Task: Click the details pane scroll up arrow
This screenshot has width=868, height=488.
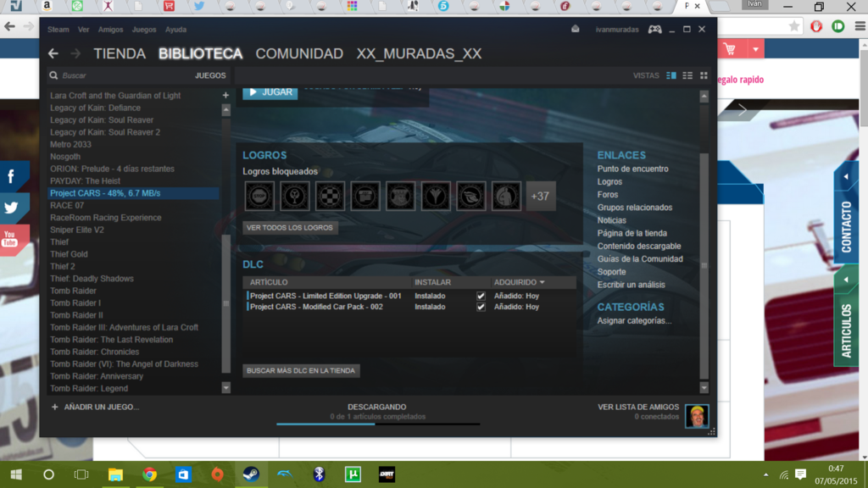Action: point(704,97)
